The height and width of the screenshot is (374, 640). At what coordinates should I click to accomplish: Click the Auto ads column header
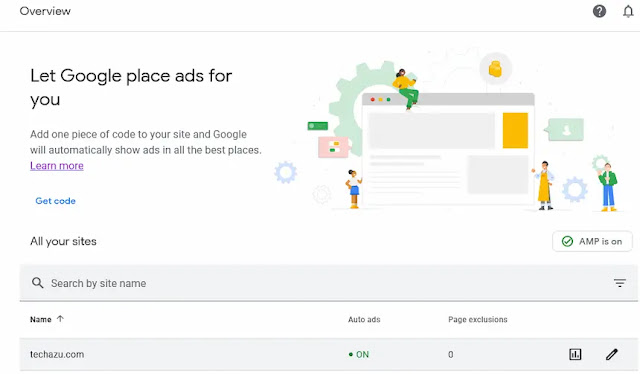(x=364, y=319)
